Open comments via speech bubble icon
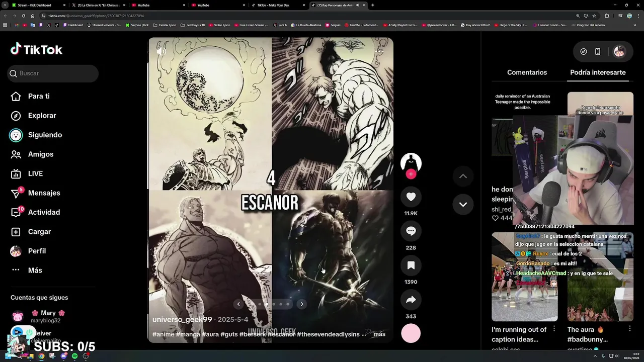Screen dimensions: 644x362 (411, 231)
